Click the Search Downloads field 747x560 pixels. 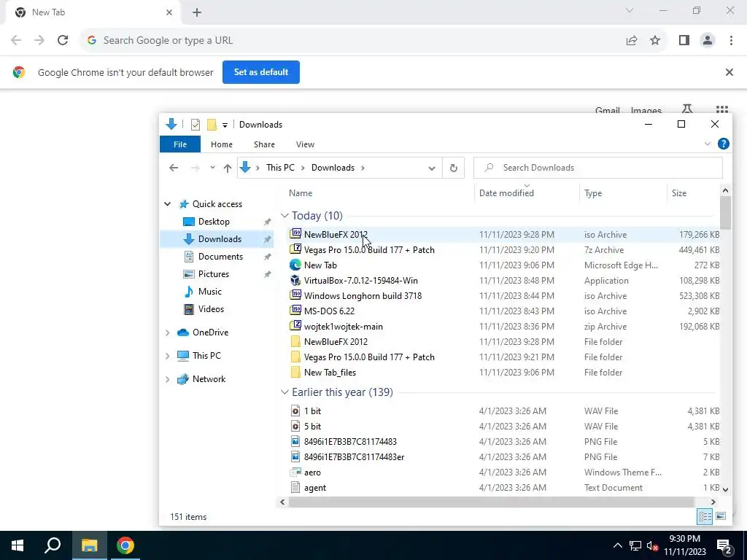[x=598, y=168]
